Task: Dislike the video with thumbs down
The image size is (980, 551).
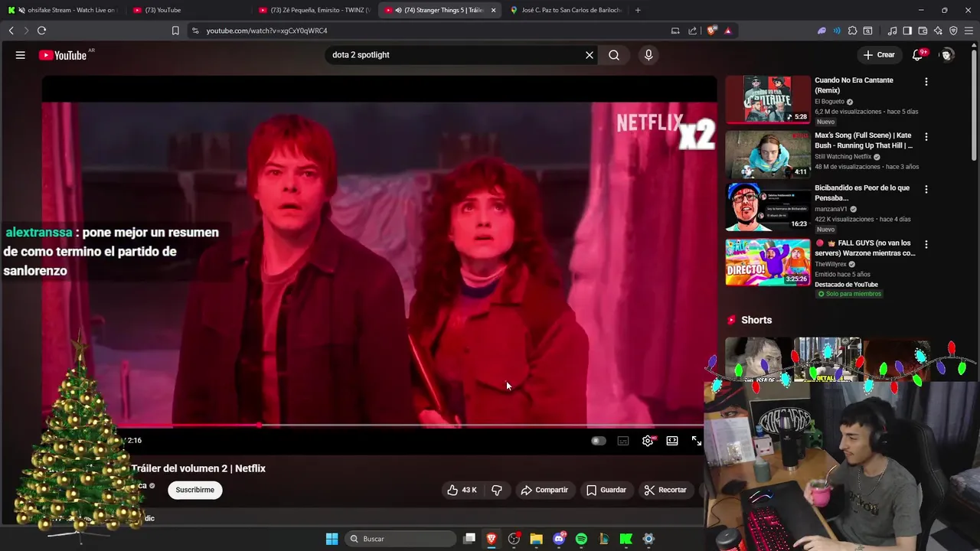Action: tap(497, 490)
